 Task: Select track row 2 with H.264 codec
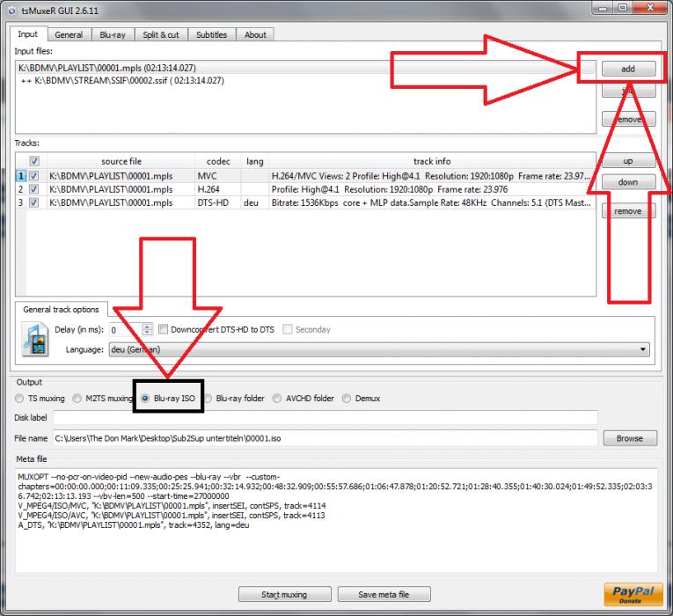click(x=305, y=189)
